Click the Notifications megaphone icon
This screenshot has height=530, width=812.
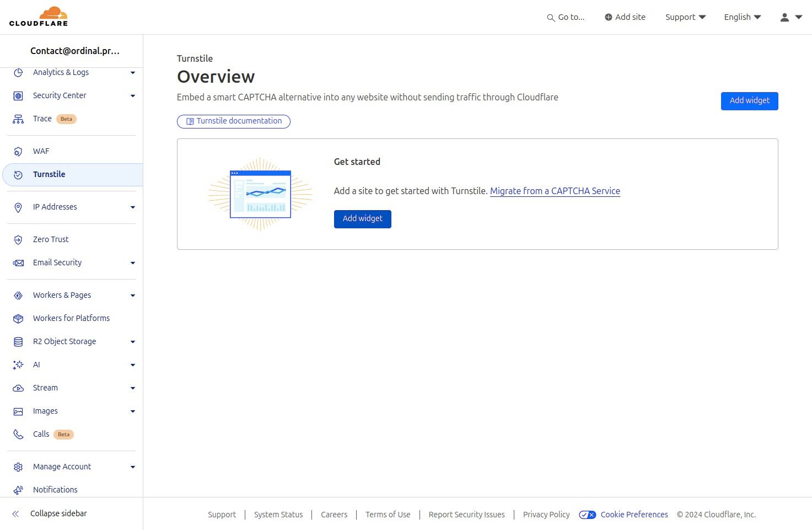(x=18, y=490)
